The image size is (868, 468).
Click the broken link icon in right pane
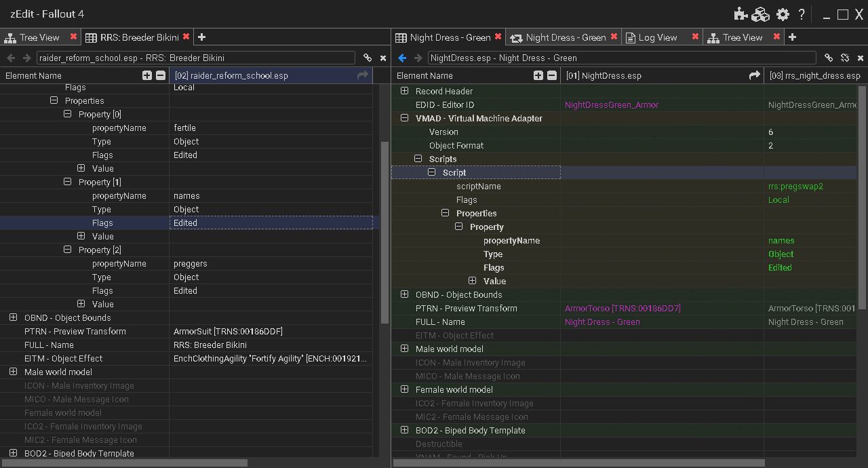845,58
